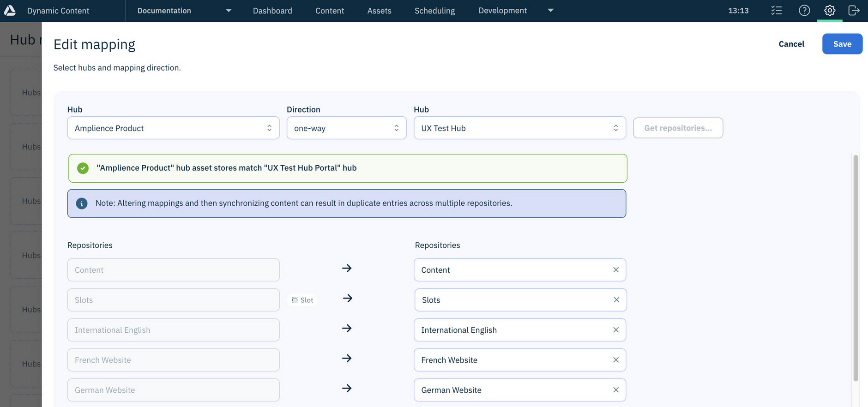Click the target Slots repository field
The width and height of the screenshot is (868, 407).
tap(520, 300)
